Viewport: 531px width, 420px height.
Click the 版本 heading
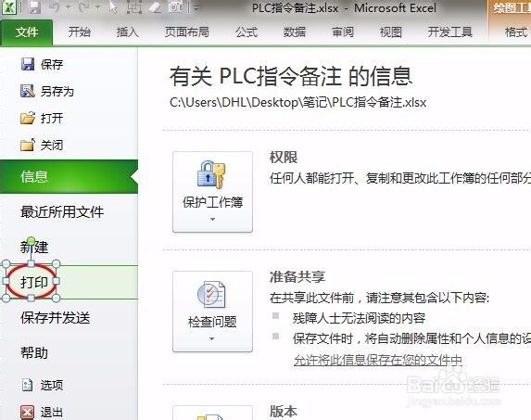click(284, 412)
